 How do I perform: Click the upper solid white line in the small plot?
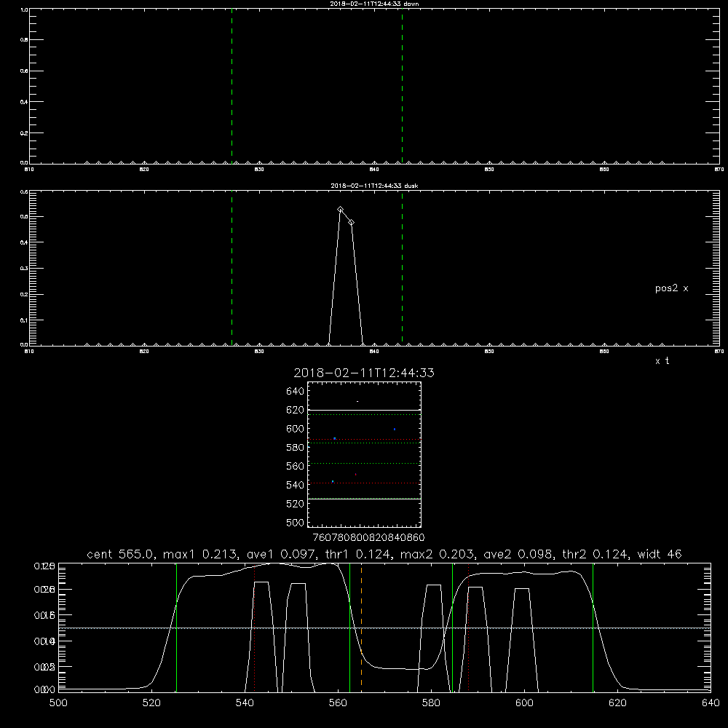coord(365,411)
